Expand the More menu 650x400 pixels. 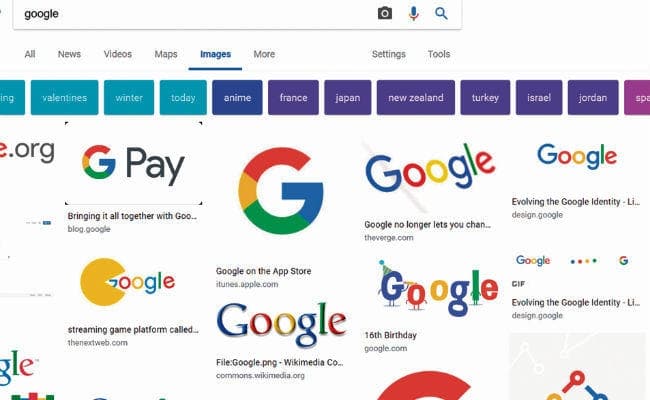click(264, 54)
